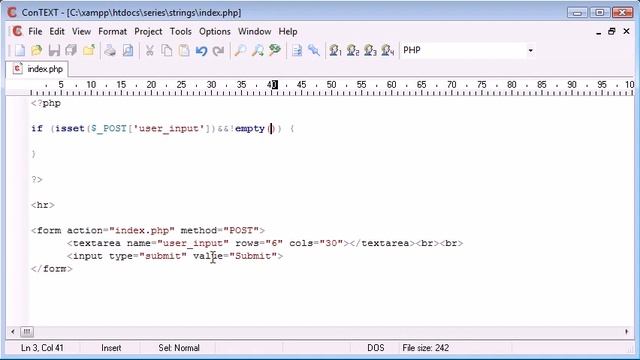The height and width of the screenshot is (360, 640).
Task: Run user command 3 icon
Action: coord(370,51)
